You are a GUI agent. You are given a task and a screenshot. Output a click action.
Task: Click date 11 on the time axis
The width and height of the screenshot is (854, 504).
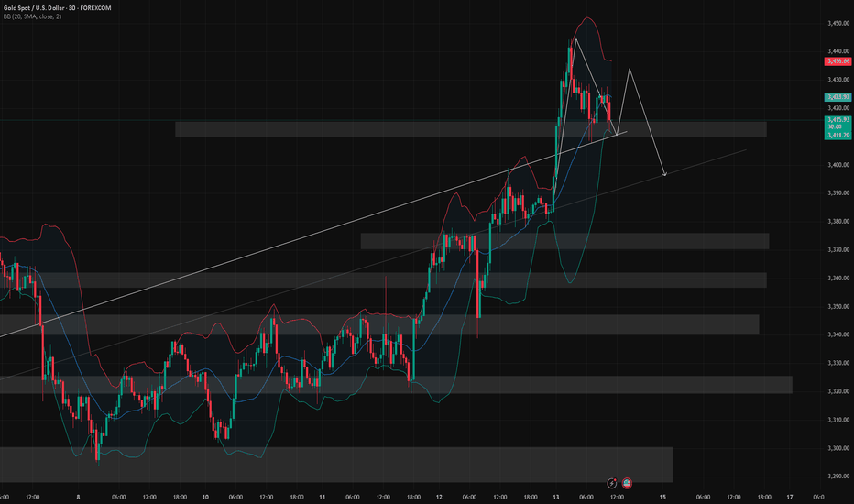click(x=322, y=497)
